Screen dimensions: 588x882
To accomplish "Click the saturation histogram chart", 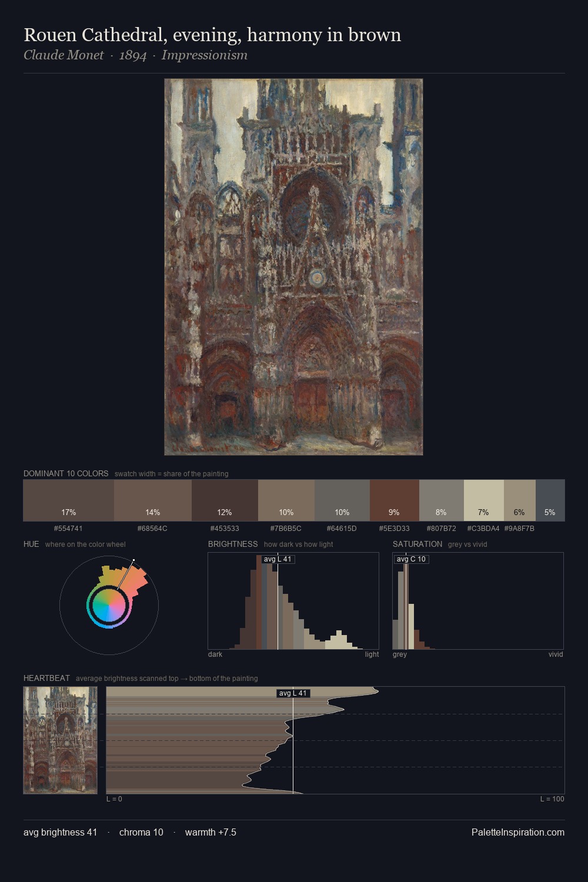I will tap(478, 601).
